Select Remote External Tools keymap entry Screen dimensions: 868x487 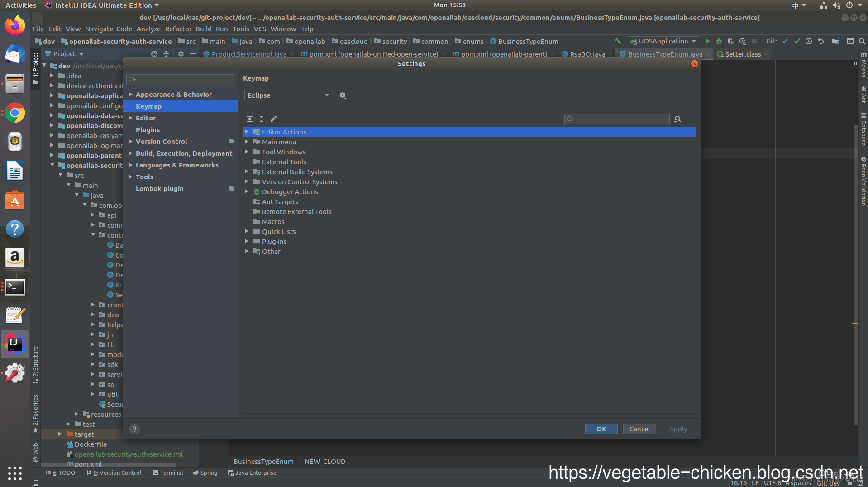297,212
